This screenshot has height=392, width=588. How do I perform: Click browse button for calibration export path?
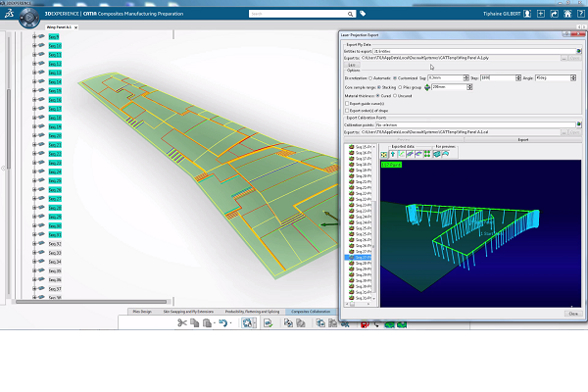tap(564, 132)
